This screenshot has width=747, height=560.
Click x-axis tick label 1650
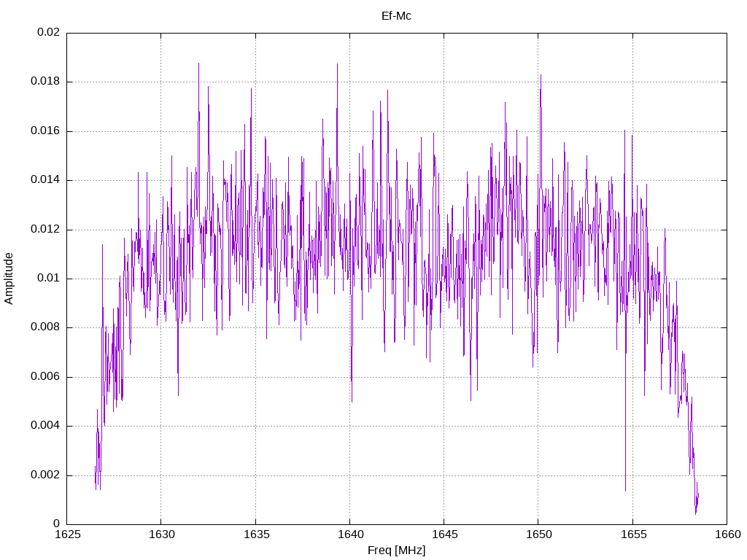pyautogui.click(x=539, y=534)
